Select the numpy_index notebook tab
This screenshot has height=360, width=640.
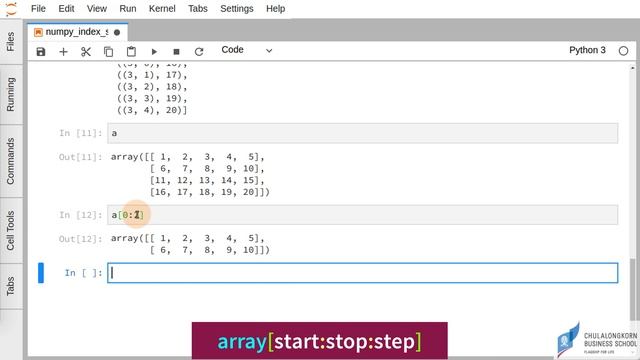[x=78, y=32]
